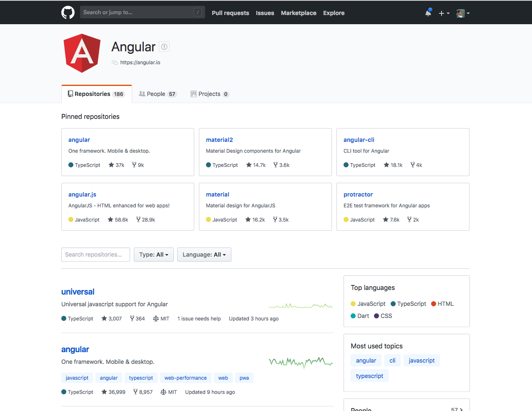532x411 pixels.
Task: Click 18.1k stars on angular-cli card
Action: click(x=393, y=165)
